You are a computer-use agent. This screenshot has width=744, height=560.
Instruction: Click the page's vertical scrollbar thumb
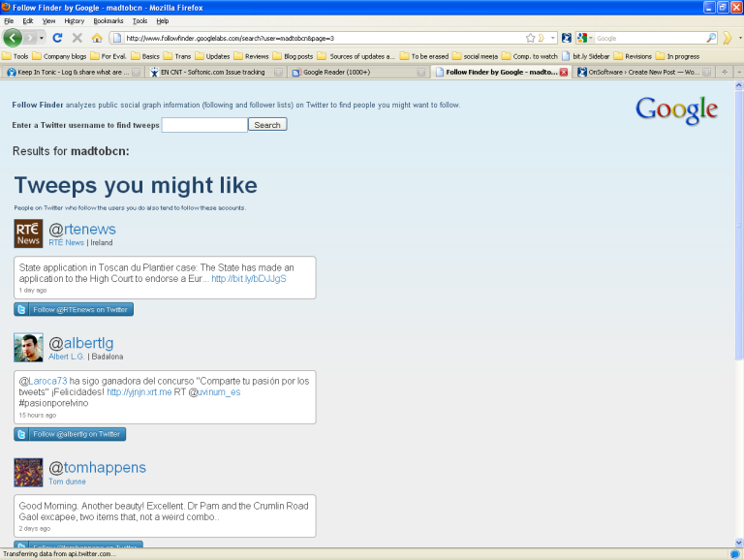(x=739, y=226)
